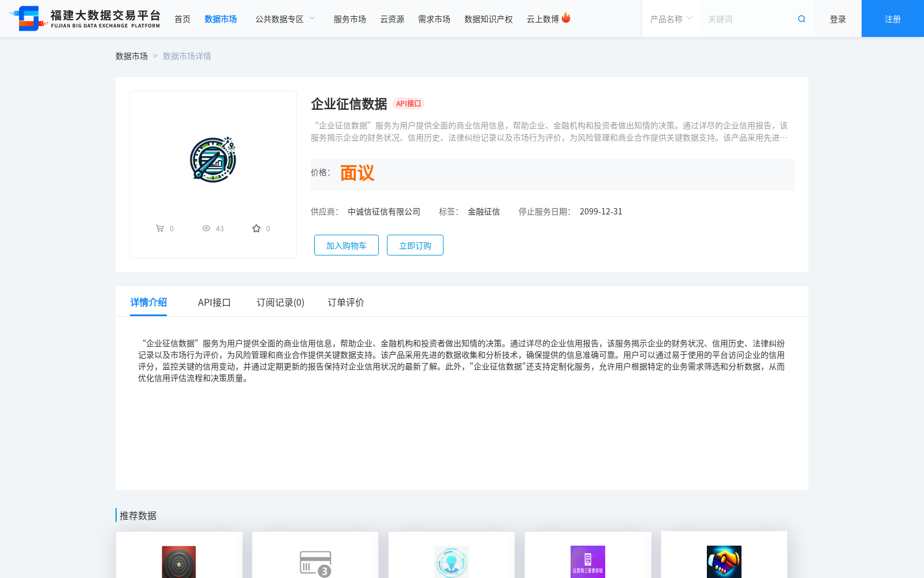Click the blue 注册 button
Viewport: 924px width, 578px height.
tap(893, 18)
